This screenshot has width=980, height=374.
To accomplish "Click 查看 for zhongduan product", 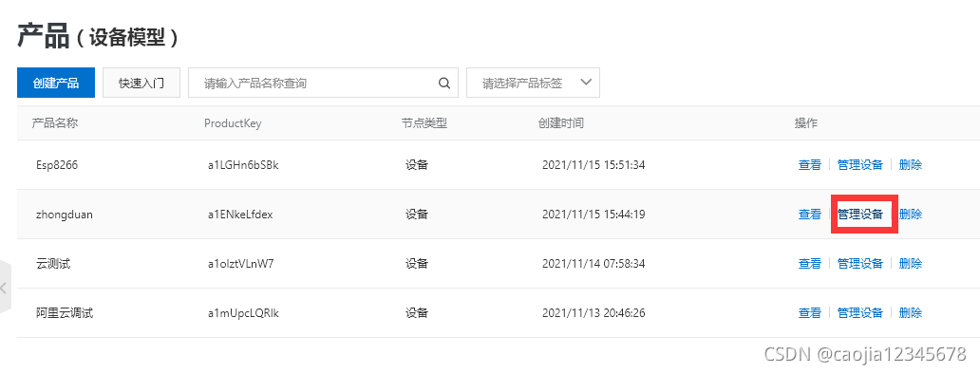I will (809, 215).
